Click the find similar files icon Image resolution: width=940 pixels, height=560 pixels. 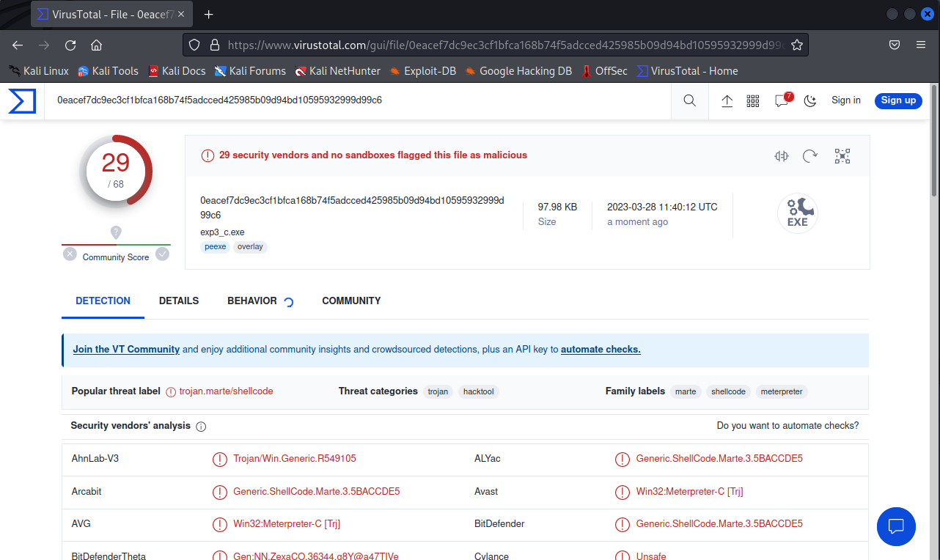[782, 155]
